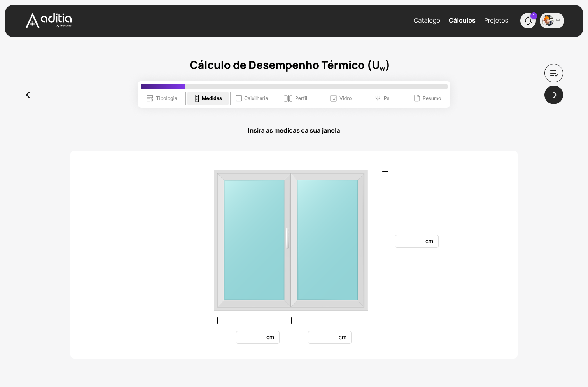This screenshot has width=588, height=387.
Task: Open the checklist summary icon
Action: point(553,73)
